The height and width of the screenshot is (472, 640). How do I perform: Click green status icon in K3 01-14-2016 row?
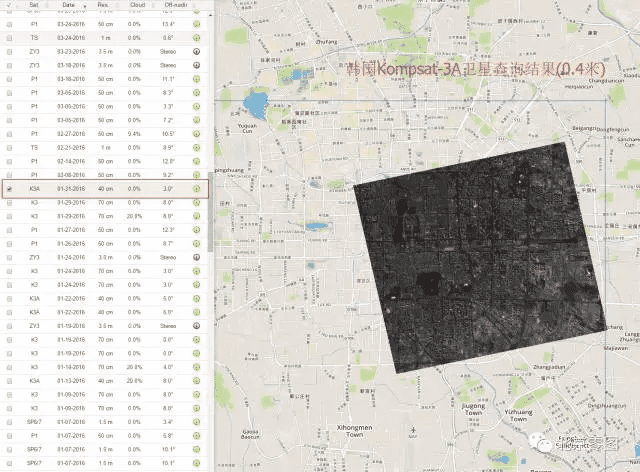click(196, 367)
